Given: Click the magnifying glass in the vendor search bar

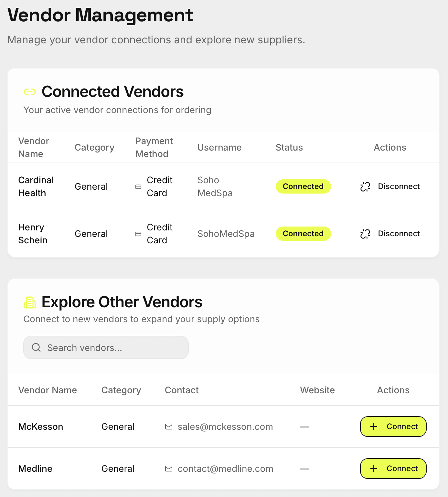Looking at the screenshot, I should coord(36,347).
